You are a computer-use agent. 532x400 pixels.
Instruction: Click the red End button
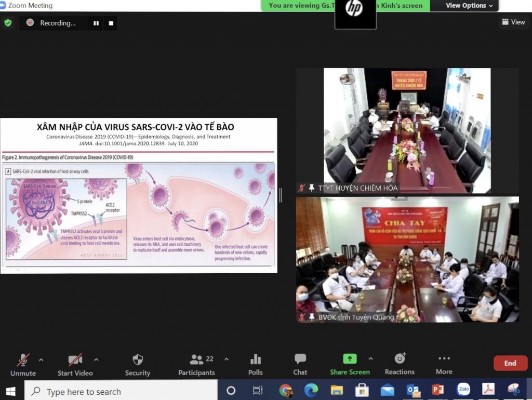pos(510,363)
